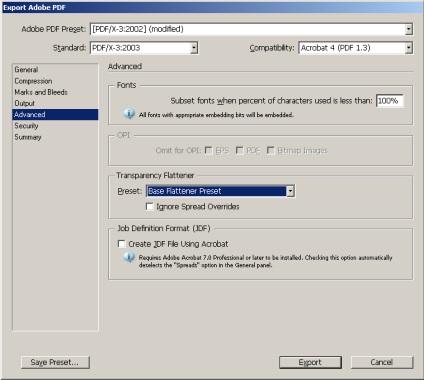
Task: Click the info icon under Create JDF File
Action: [129, 257]
